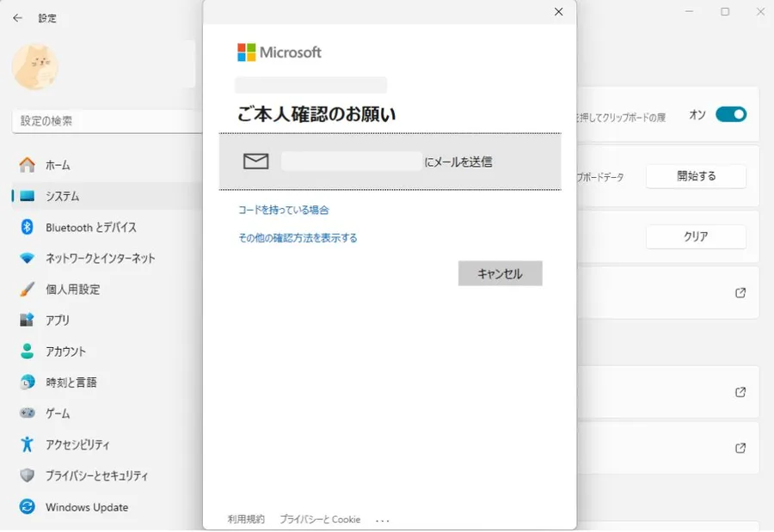Open 時刻と言語 settings section
Screen dimensions: 774x532
pyautogui.click(x=71, y=382)
